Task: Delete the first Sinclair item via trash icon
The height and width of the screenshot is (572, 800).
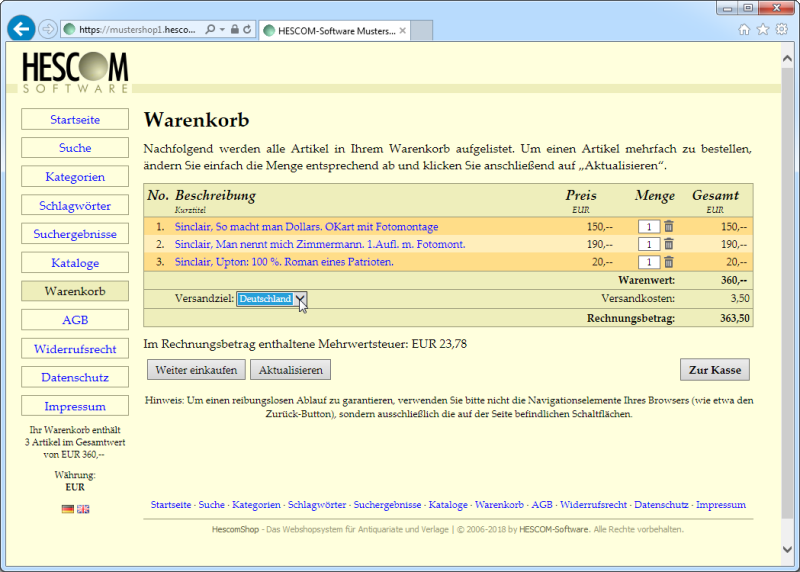Action: click(x=669, y=227)
